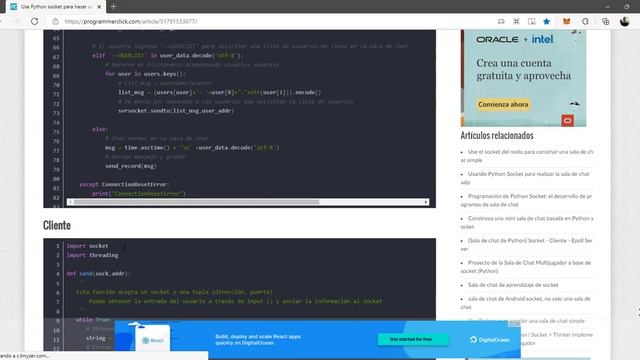
Task: Click the screen cast icon in address bar
Action: click(x=501, y=21)
